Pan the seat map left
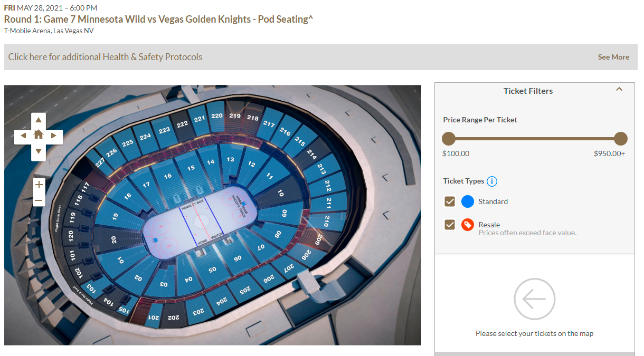The width and height of the screenshot is (644, 356). coord(23,136)
